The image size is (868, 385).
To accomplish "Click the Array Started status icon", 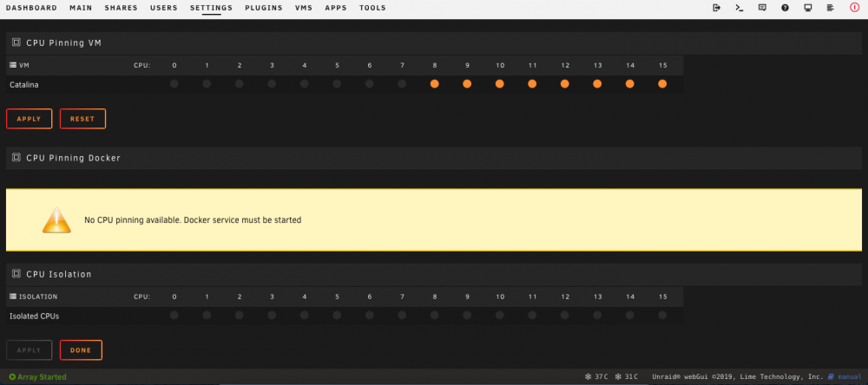I will (x=12, y=376).
